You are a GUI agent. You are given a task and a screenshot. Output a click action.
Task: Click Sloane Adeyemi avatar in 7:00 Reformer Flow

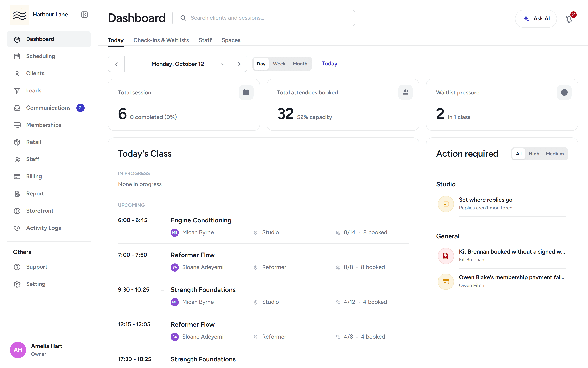(x=175, y=267)
